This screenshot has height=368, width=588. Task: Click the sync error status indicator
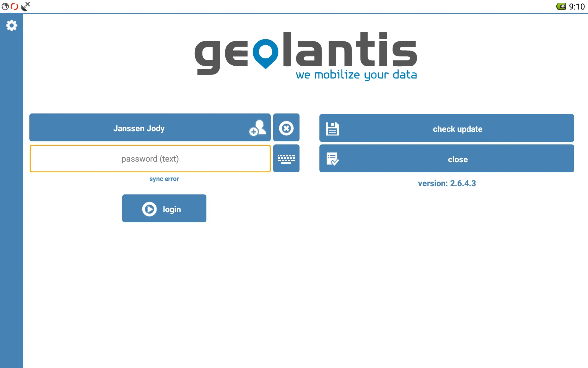(x=164, y=178)
